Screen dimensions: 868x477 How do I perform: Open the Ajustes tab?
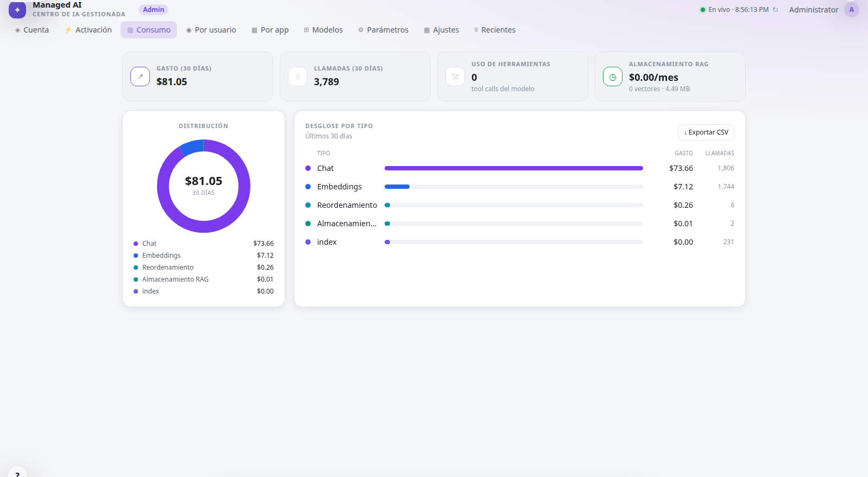(x=442, y=30)
